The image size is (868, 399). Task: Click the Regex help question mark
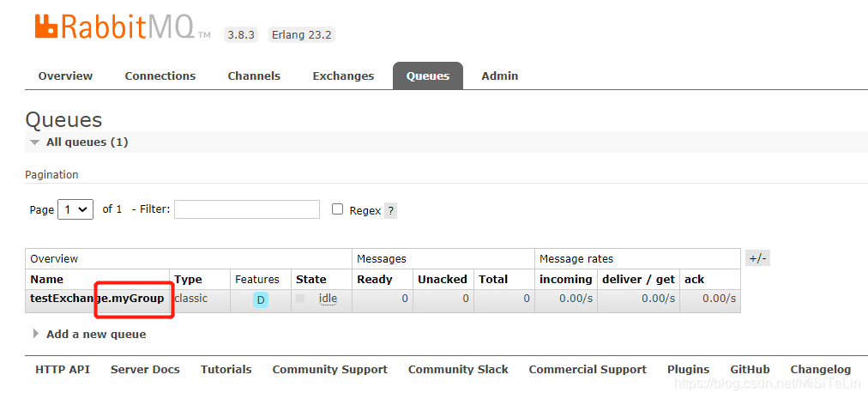coord(390,210)
